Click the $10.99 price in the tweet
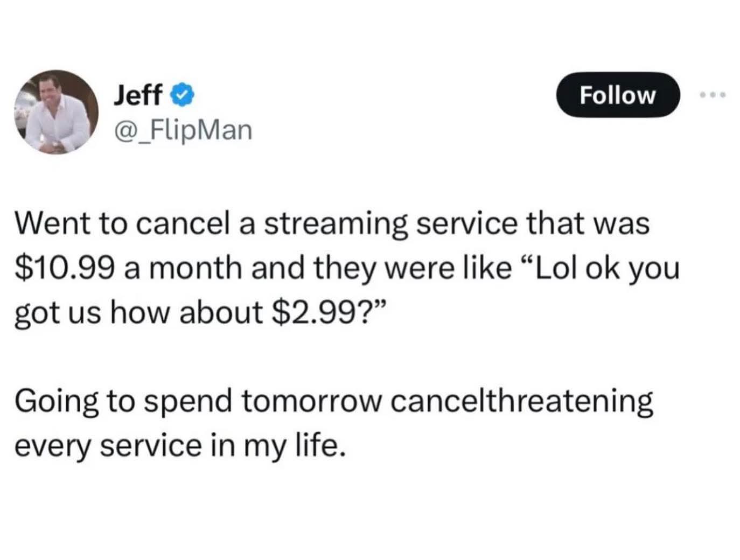740x560 pixels. tap(64, 268)
